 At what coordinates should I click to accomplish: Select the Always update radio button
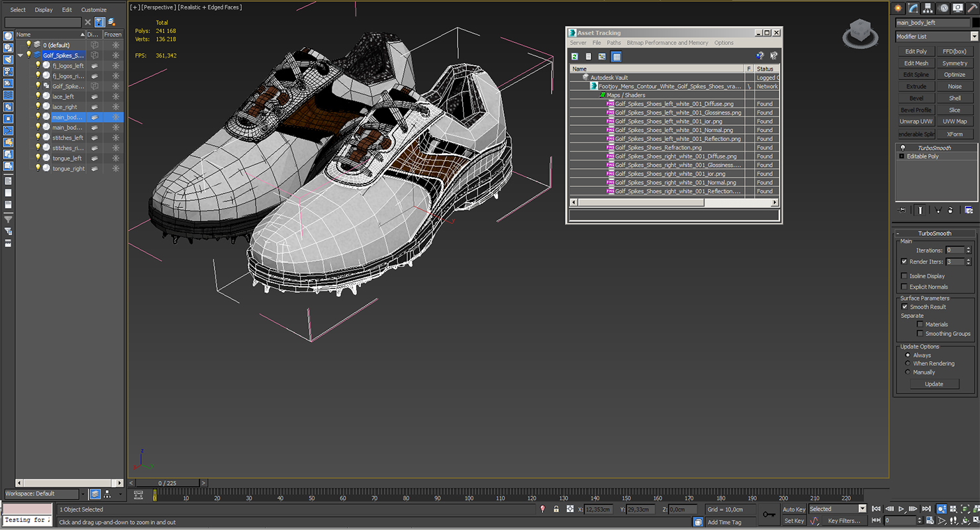[x=908, y=355]
